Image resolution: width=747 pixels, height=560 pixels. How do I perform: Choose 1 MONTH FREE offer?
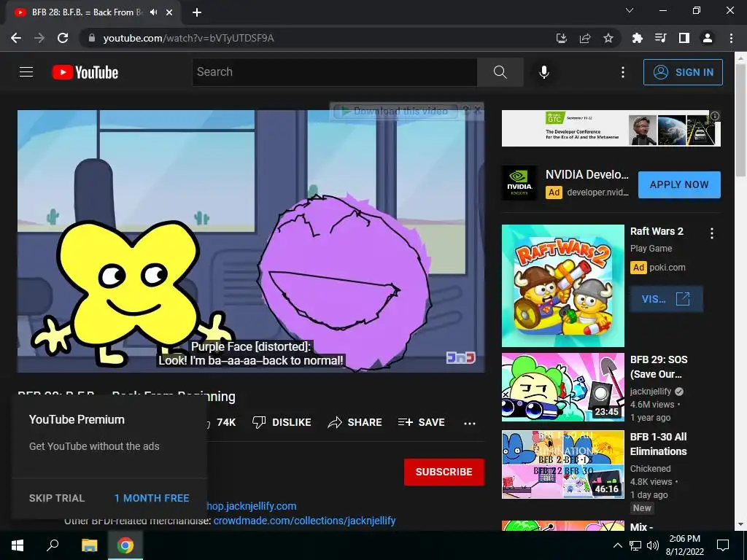click(x=152, y=498)
